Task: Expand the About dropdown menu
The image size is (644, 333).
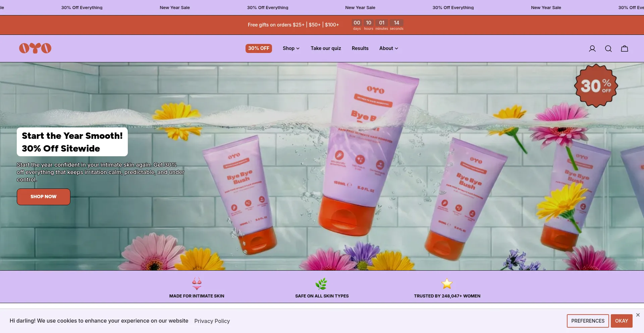Action: (388, 48)
